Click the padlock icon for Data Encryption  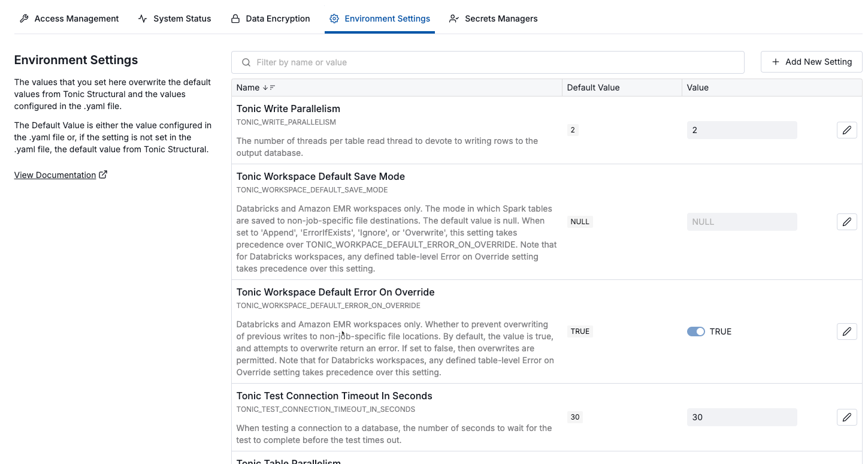235,19
